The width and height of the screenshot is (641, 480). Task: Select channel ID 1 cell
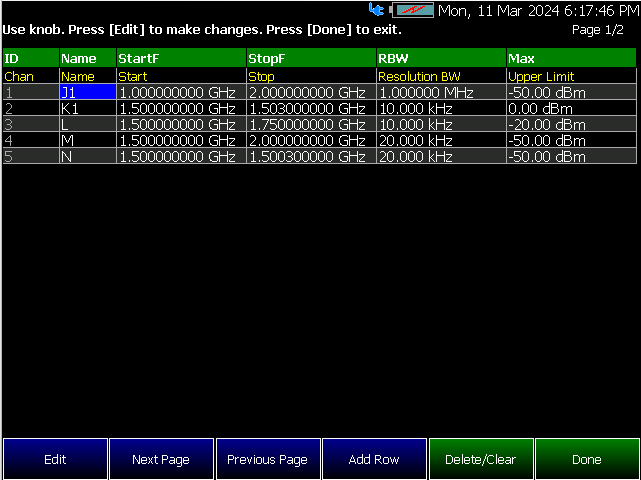(31, 92)
